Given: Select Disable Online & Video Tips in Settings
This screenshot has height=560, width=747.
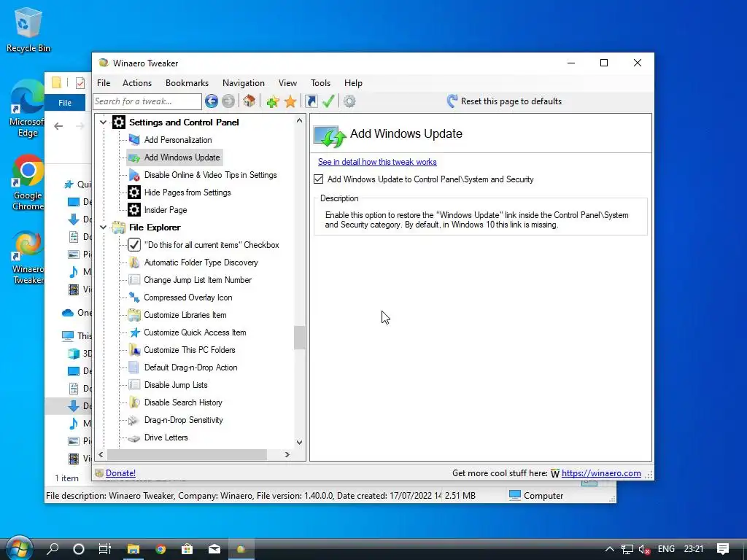Looking at the screenshot, I should [x=210, y=175].
